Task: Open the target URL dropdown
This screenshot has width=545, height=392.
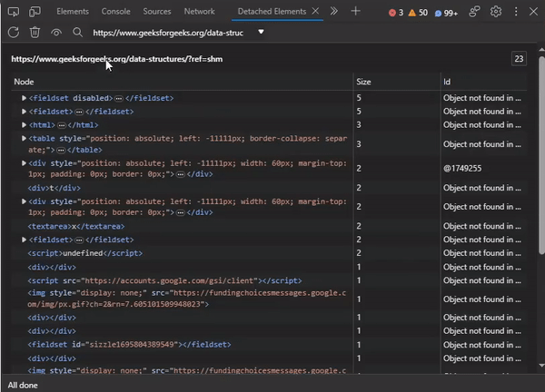Action: point(262,32)
